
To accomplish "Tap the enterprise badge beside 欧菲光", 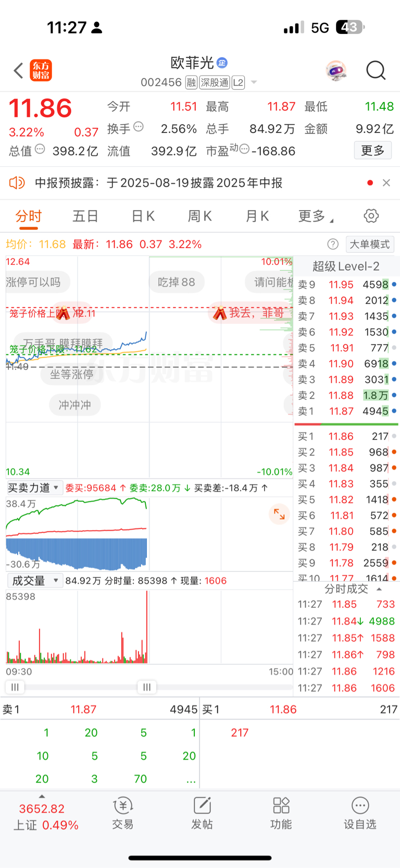I will 222,63.
